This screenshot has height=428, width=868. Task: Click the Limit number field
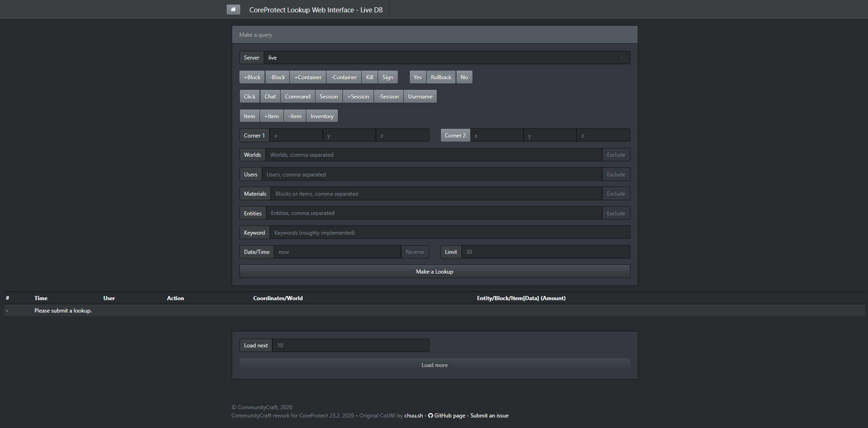click(546, 252)
